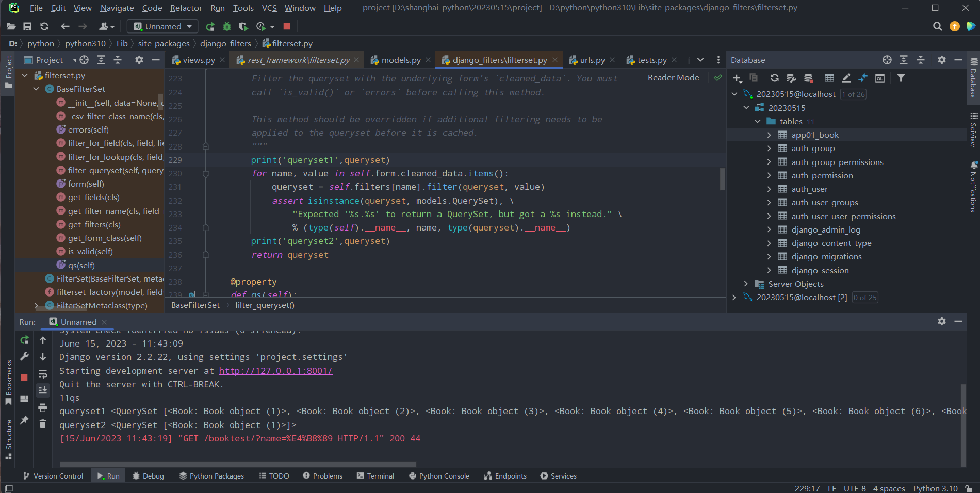Pin the Run tab
980x493 pixels.
point(24,420)
